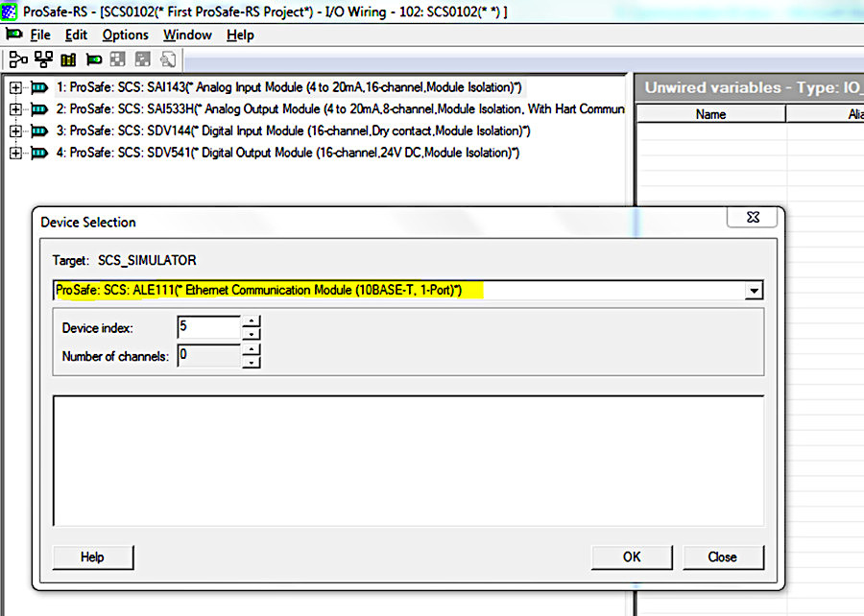Image resolution: width=864 pixels, height=616 pixels.
Task: Open the File menu
Action: click(40, 35)
